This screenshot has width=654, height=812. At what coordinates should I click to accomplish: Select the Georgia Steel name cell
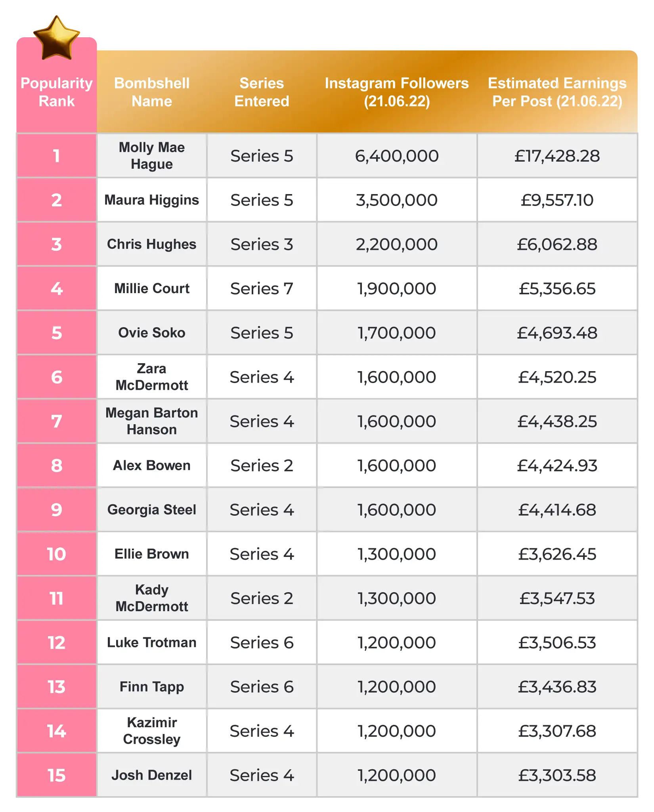click(152, 509)
